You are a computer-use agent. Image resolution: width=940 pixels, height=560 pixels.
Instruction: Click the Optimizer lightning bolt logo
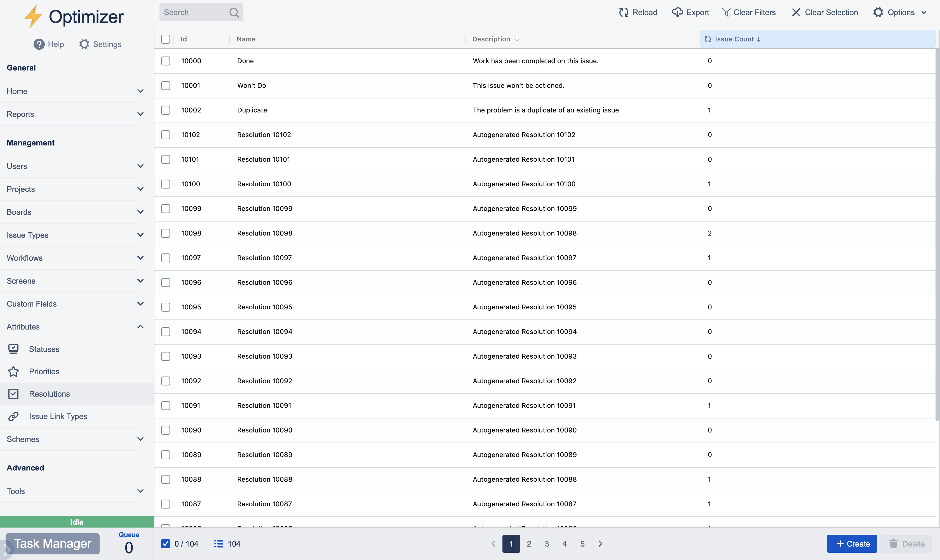[33, 16]
